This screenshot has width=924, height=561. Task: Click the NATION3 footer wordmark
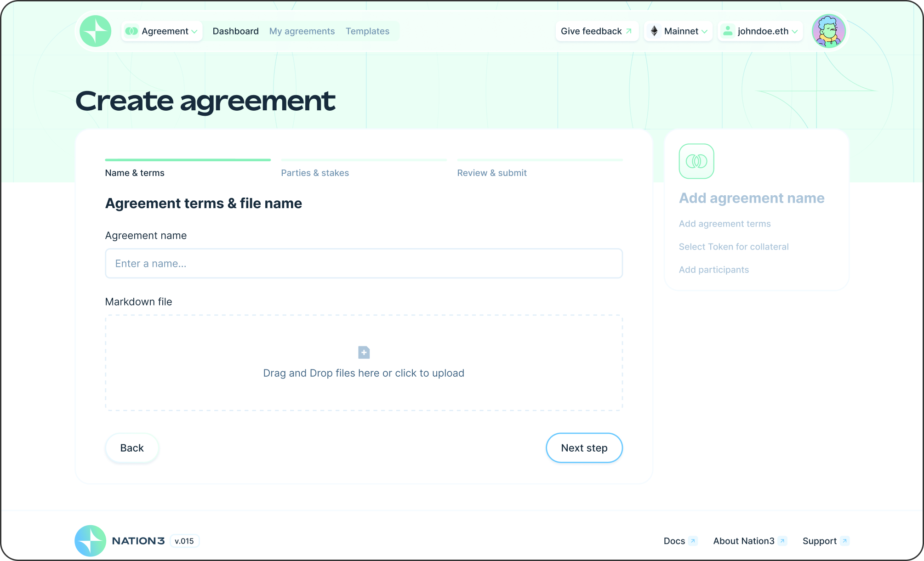pos(138,541)
